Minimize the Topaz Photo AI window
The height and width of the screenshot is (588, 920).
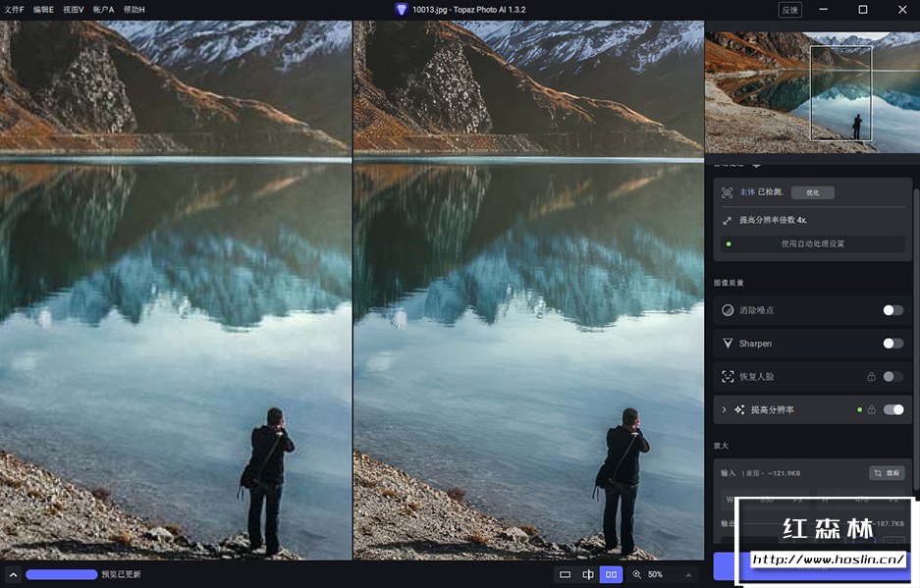[823, 10]
